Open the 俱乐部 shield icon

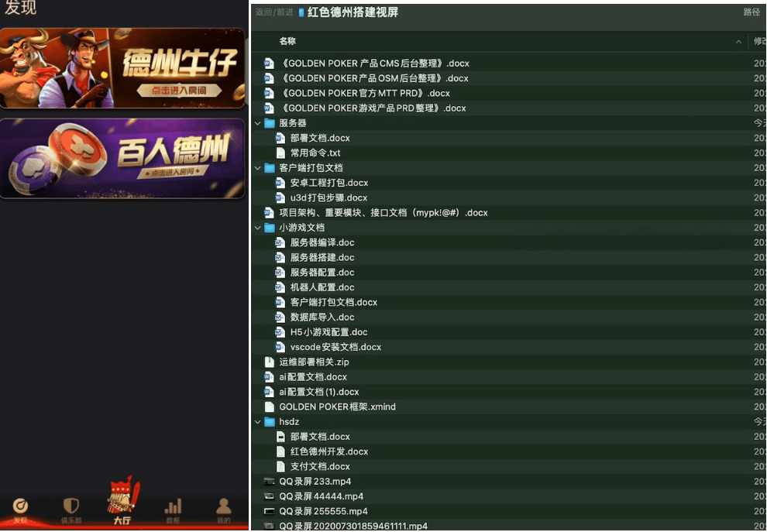tap(71, 505)
